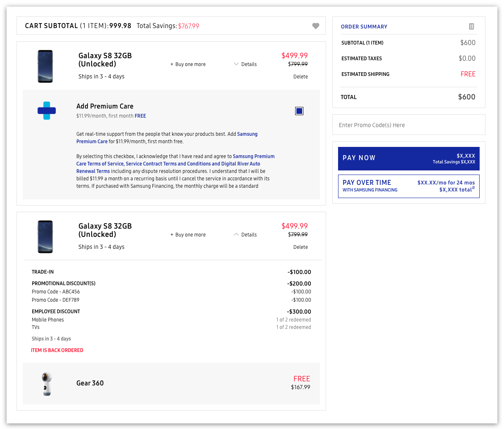Screen dimensions: 504x430
Task: Click the Premium Care plus icon
Action: click(x=47, y=111)
